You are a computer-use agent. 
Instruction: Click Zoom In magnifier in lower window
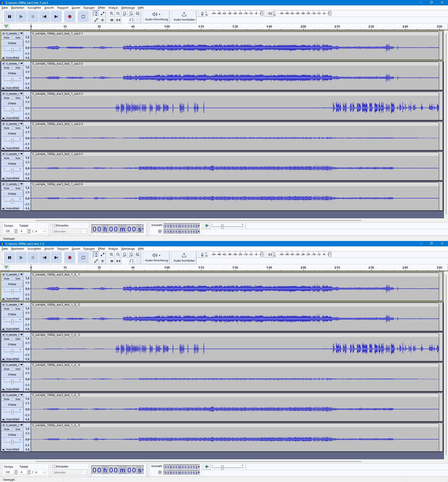(112, 255)
